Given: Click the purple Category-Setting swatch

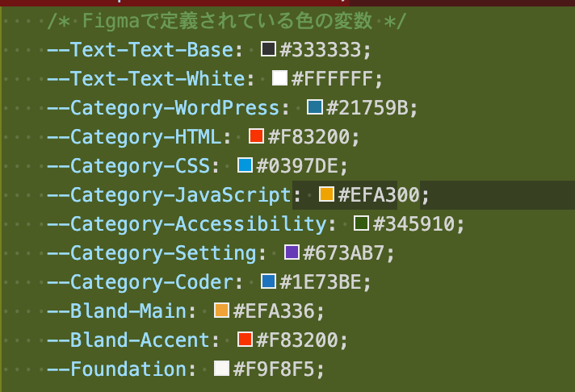Looking at the screenshot, I should point(292,252).
